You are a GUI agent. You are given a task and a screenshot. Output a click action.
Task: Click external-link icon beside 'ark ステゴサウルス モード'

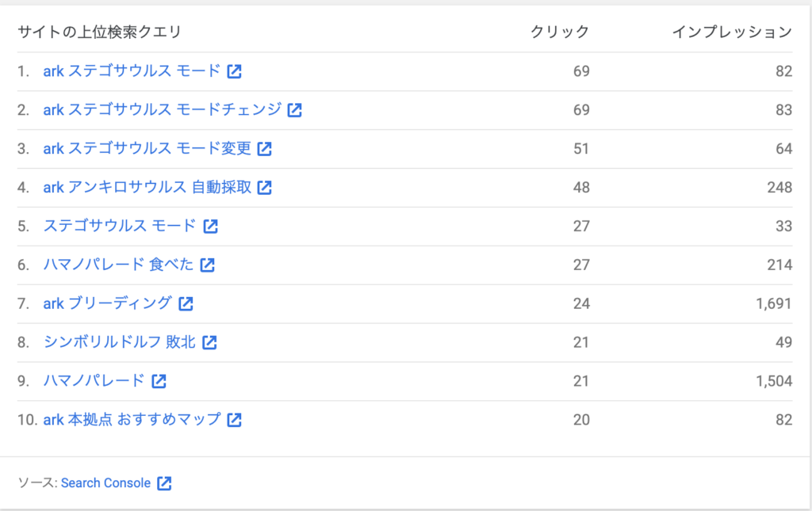click(234, 71)
